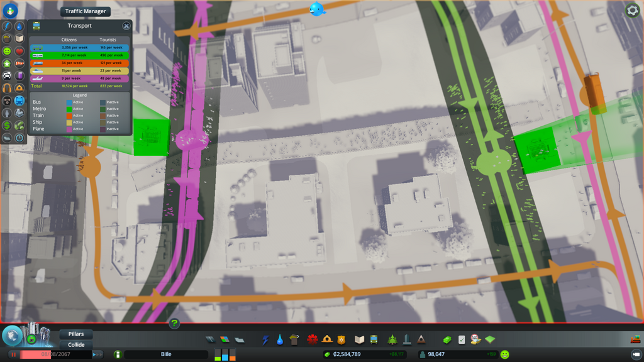Open the Land value info view
Screen dimensions: 644x362
coord(7,125)
